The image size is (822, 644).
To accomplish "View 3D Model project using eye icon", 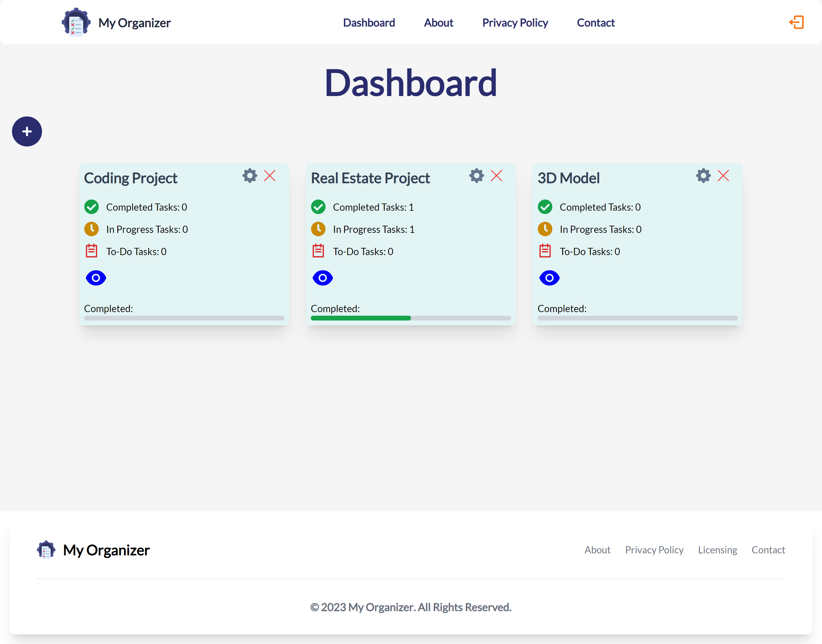I will click(550, 278).
